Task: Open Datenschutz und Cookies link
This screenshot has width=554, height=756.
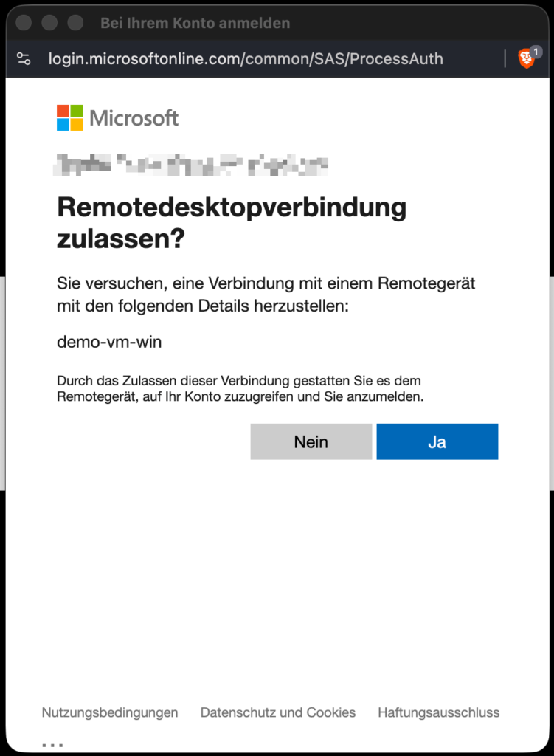Action: pos(278,712)
